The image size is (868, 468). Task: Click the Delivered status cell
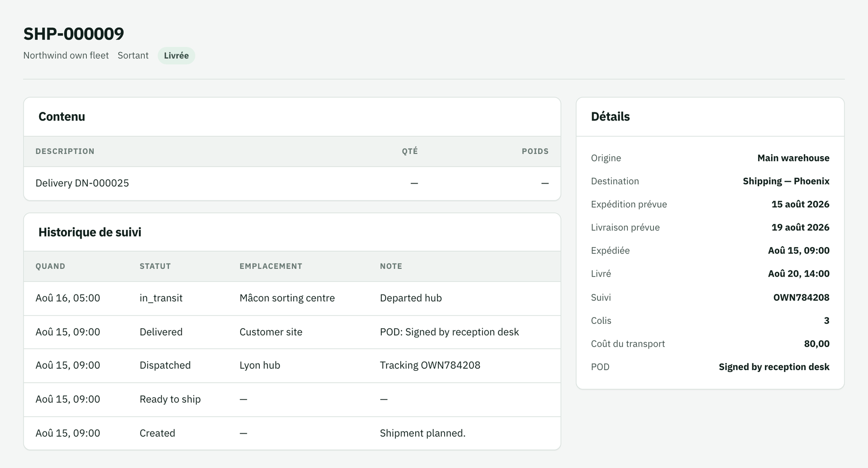point(161,332)
